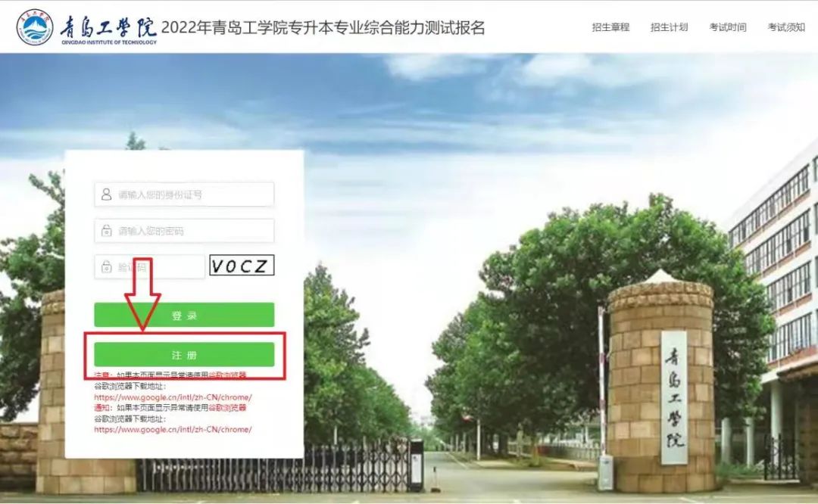
Task: Open the 招生计划 menu item
Action: (x=669, y=27)
